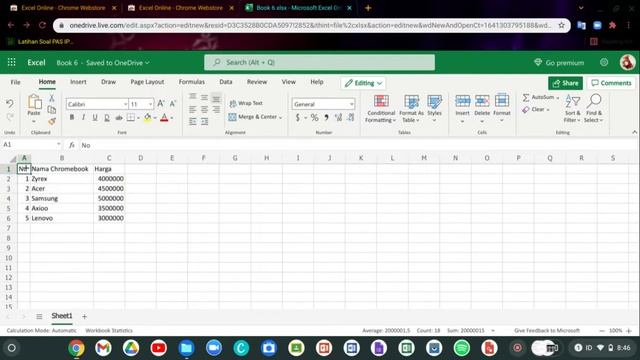Switch to the Insert ribbon tab
Viewport: 640px width, 360px height.
click(x=78, y=82)
